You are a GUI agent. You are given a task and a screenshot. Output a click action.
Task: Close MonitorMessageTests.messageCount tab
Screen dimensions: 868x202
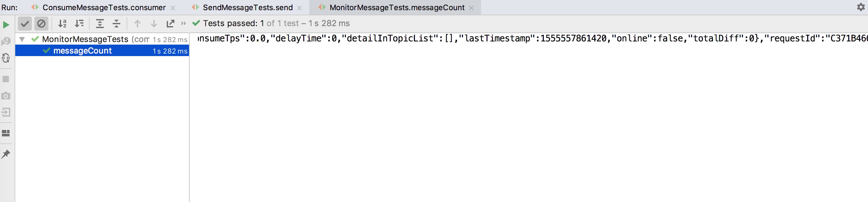472,8
